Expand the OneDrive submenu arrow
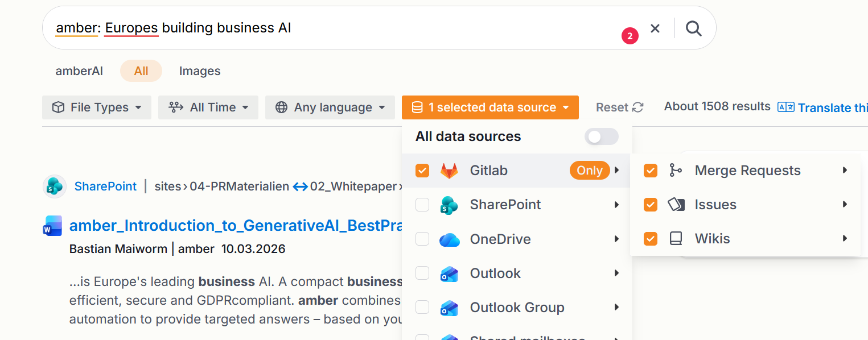Viewport: 868px width, 340px height. pyautogui.click(x=617, y=239)
